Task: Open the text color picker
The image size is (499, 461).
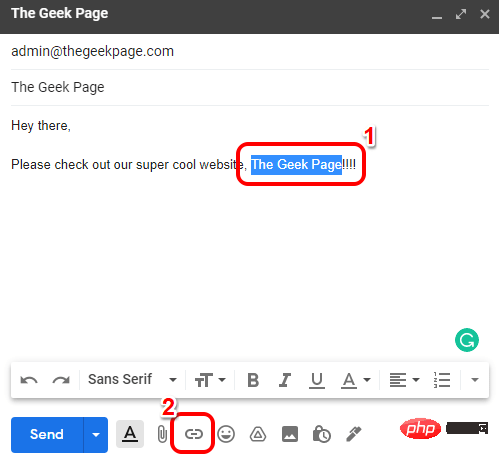Action: tap(355, 380)
